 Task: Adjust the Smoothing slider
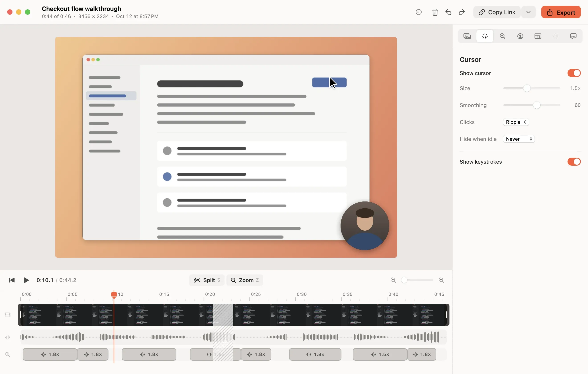[532, 105]
